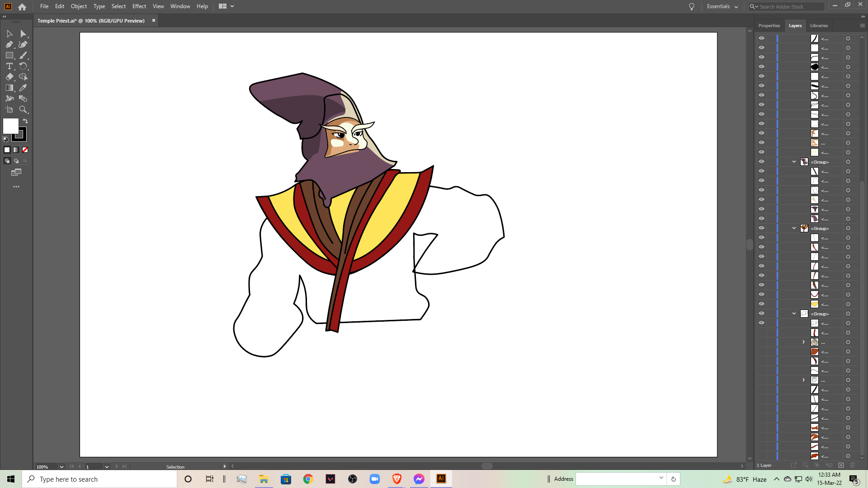Open the Windows Start menu
Image resolution: width=868 pixels, height=488 pixels.
coord(11,479)
